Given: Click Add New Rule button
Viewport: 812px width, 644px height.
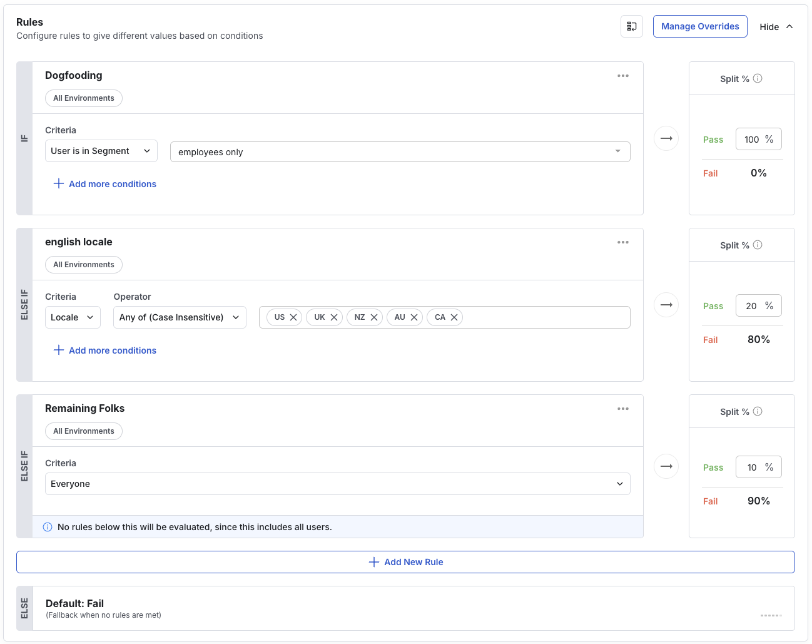Looking at the screenshot, I should (405, 562).
